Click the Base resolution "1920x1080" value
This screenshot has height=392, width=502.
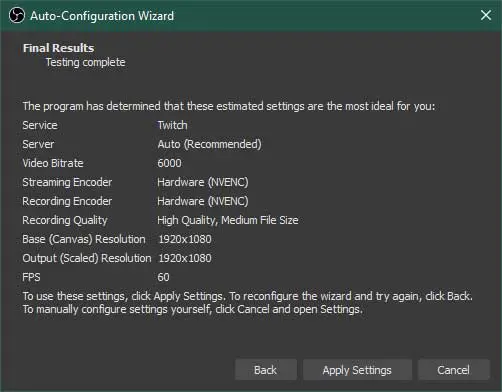[185, 239]
